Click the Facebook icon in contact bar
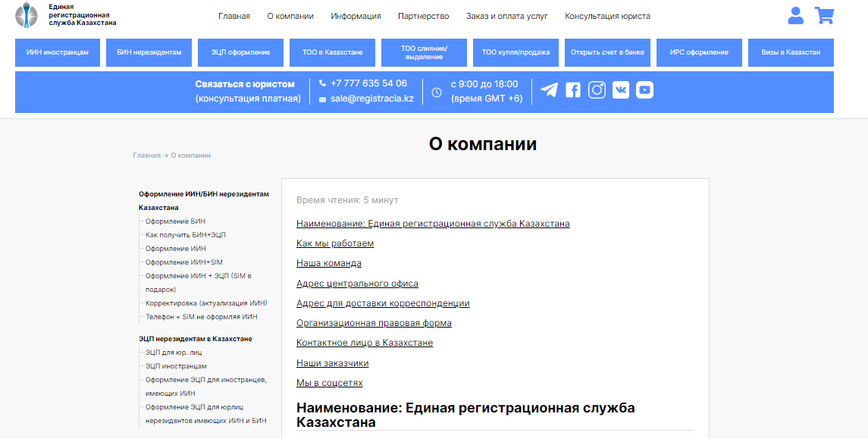 tap(573, 90)
